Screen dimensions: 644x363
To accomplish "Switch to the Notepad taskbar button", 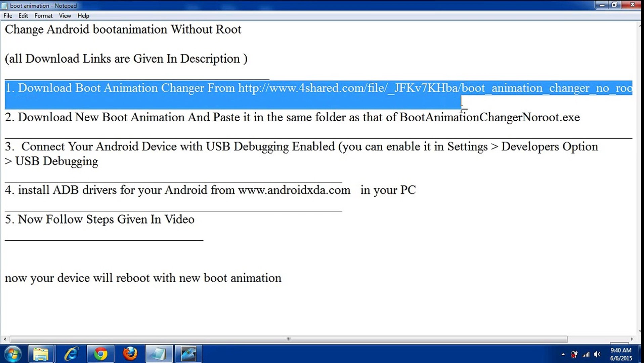I will pos(159,354).
